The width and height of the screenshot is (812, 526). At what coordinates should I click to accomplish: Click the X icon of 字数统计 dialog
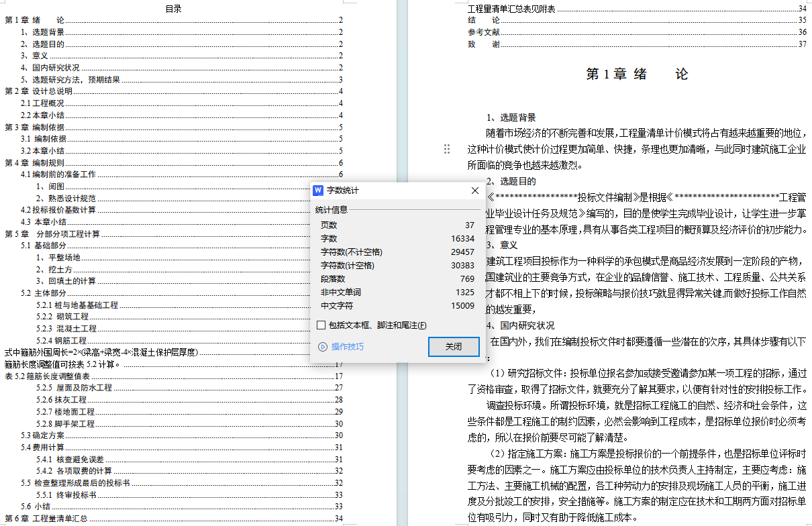coord(475,191)
